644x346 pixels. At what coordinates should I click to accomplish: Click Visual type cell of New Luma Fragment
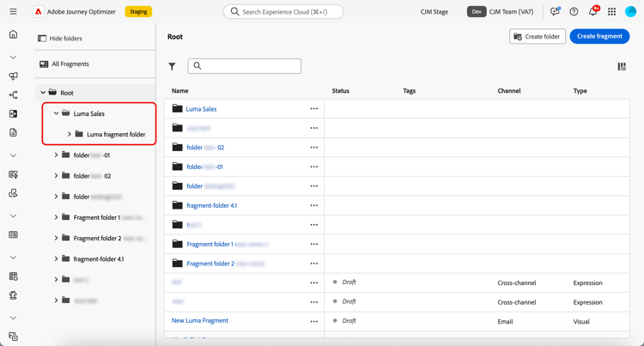581,321
